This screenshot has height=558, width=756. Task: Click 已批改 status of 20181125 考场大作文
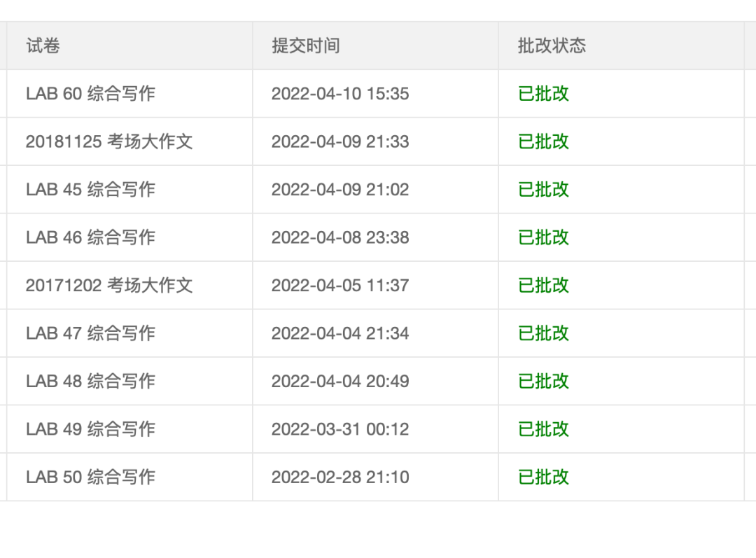click(x=543, y=141)
